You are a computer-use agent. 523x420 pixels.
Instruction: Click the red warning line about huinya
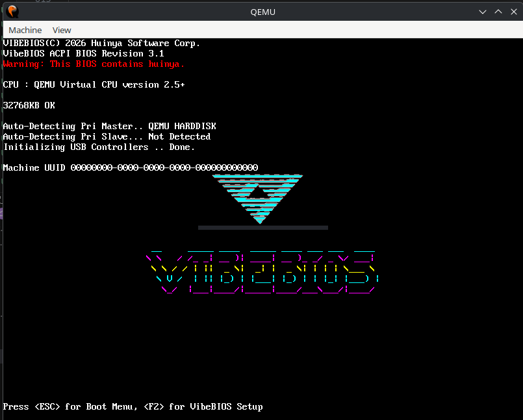[x=94, y=64]
